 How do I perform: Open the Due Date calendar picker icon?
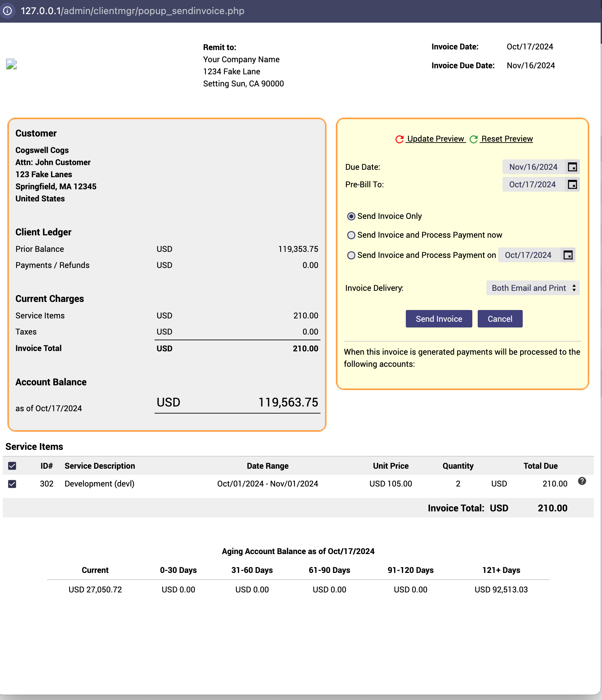[572, 167]
